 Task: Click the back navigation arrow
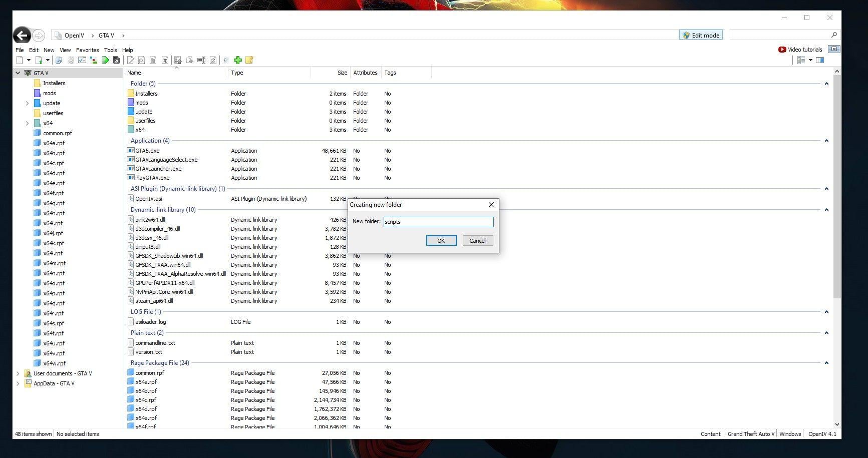[x=22, y=36]
